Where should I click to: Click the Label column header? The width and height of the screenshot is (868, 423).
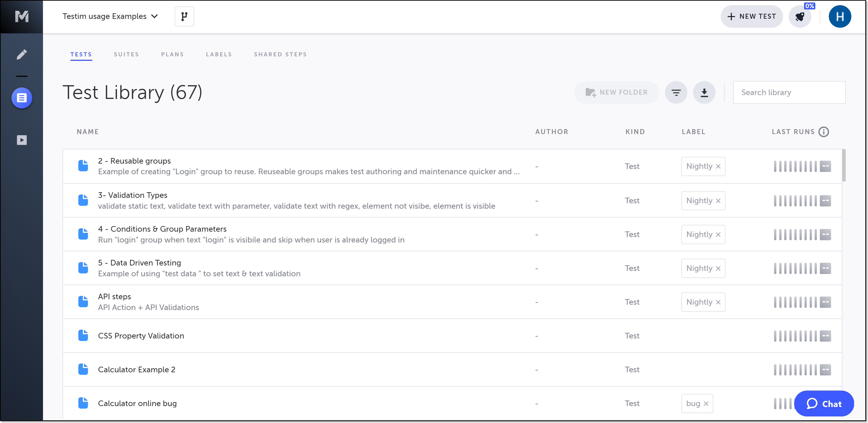click(693, 132)
